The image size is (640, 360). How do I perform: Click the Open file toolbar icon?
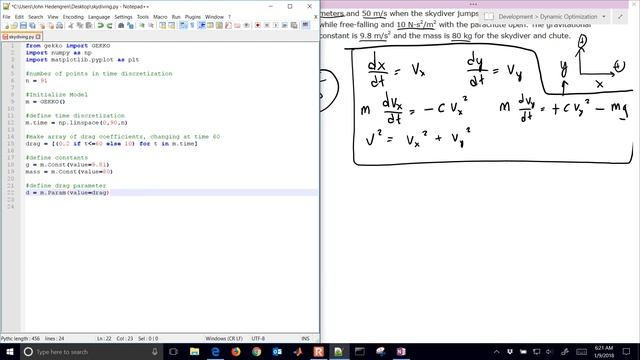(15, 25)
